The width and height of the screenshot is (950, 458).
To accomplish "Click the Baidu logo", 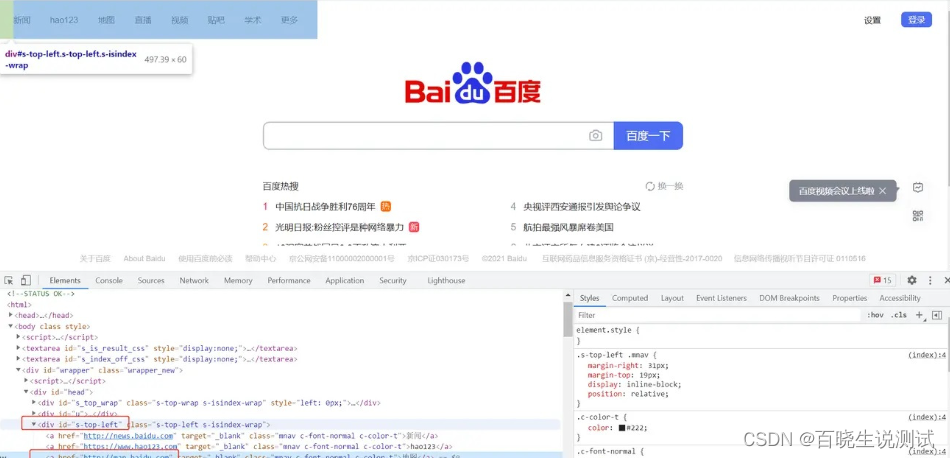I will pos(473,83).
